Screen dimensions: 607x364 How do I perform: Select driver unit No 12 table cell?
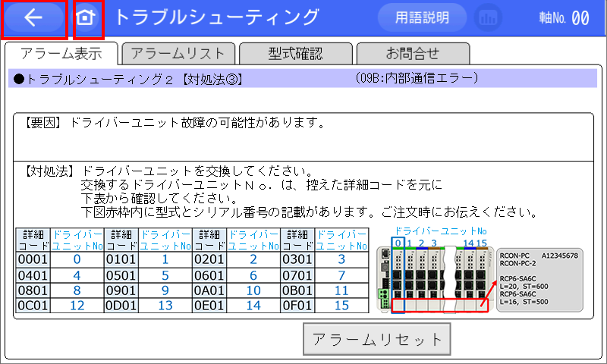point(77,306)
